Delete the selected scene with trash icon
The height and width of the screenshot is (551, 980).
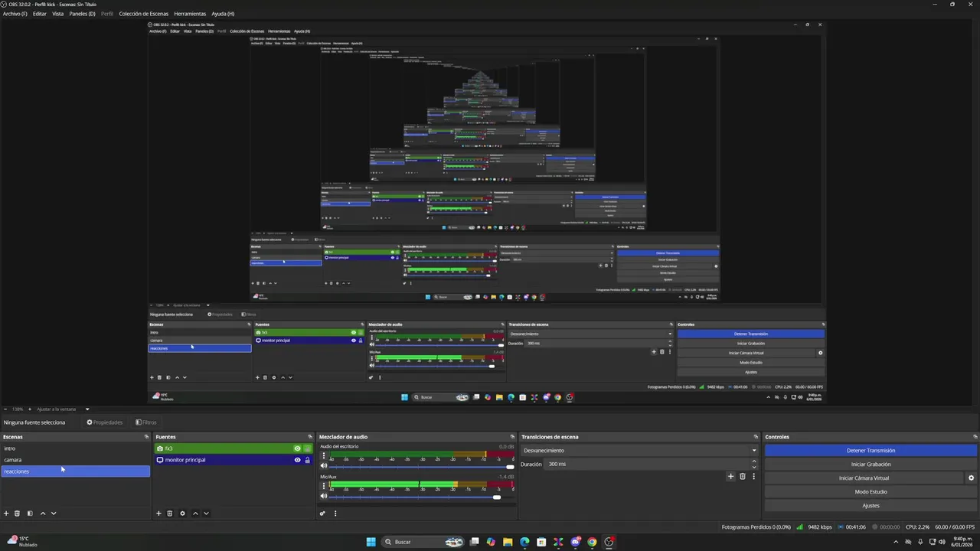point(17,514)
